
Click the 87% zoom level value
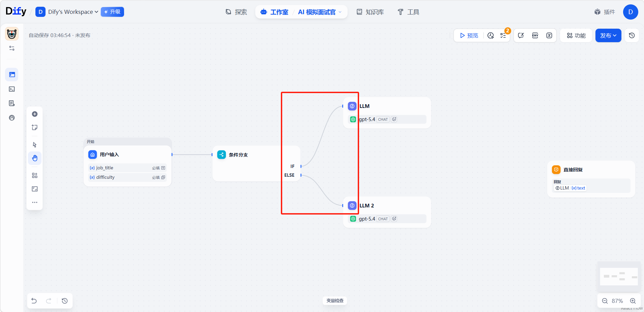click(x=617, y=301)
